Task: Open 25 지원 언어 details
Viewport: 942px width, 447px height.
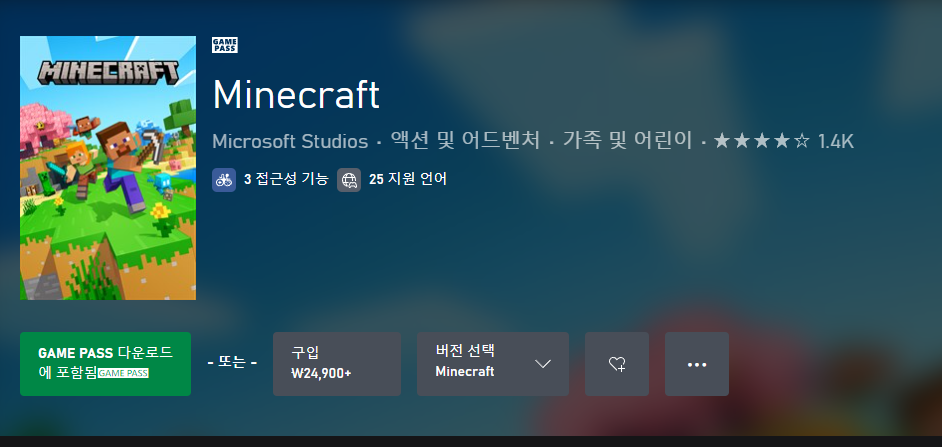Action: coord(408,179)
